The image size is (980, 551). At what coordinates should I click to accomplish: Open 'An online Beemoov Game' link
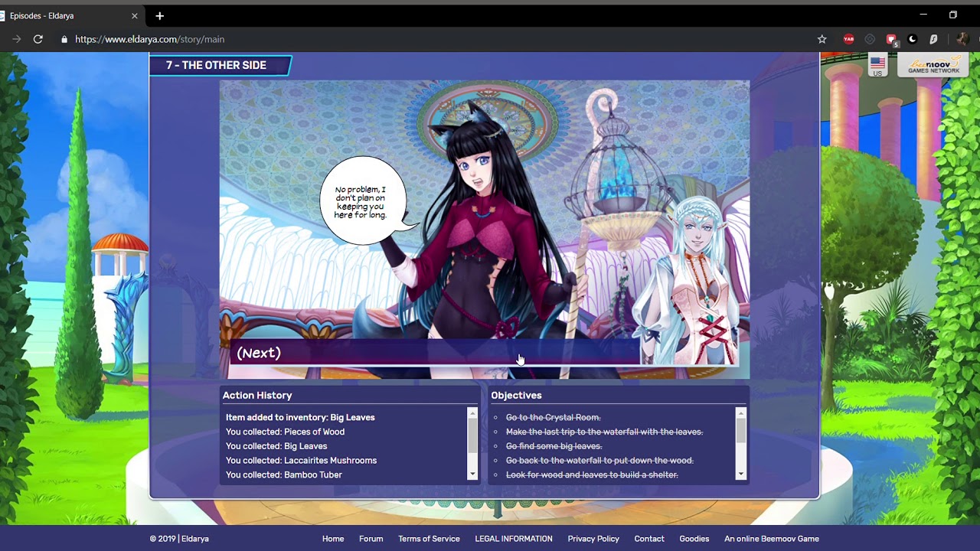click(772, 539)
